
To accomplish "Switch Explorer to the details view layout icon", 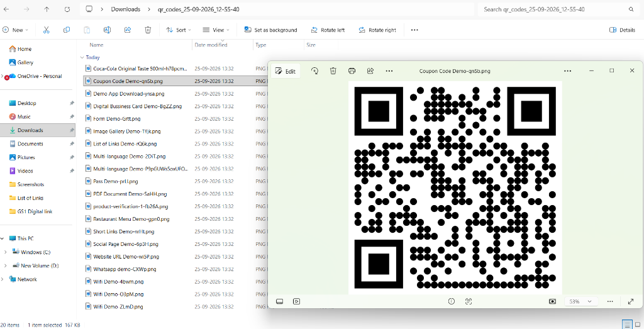I will tap(627, 325).
